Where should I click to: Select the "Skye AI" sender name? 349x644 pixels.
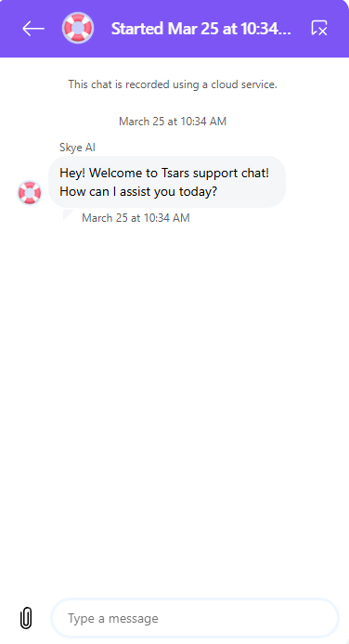point(77,148)
